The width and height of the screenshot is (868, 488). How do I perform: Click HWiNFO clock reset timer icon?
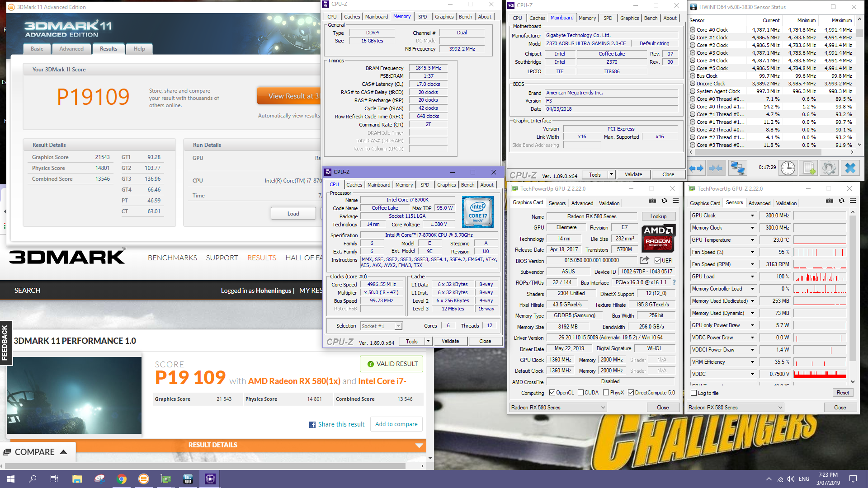coord(788,168)
